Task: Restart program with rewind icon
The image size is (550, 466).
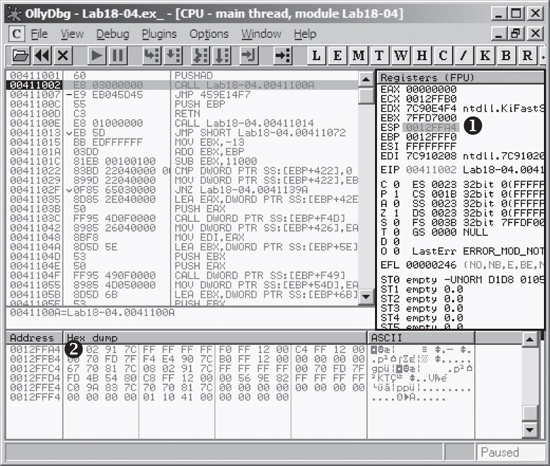Action: coord(42,55)
